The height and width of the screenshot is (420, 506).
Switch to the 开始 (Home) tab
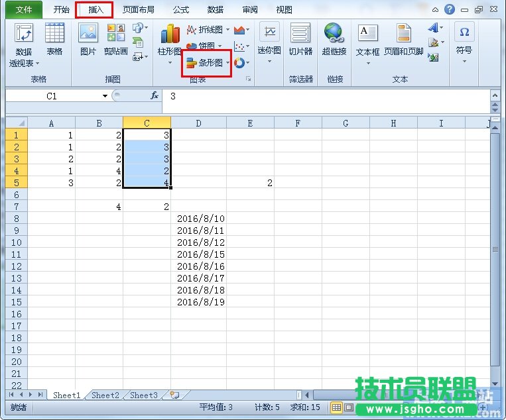pyautogui.click(x=61, y=10)
